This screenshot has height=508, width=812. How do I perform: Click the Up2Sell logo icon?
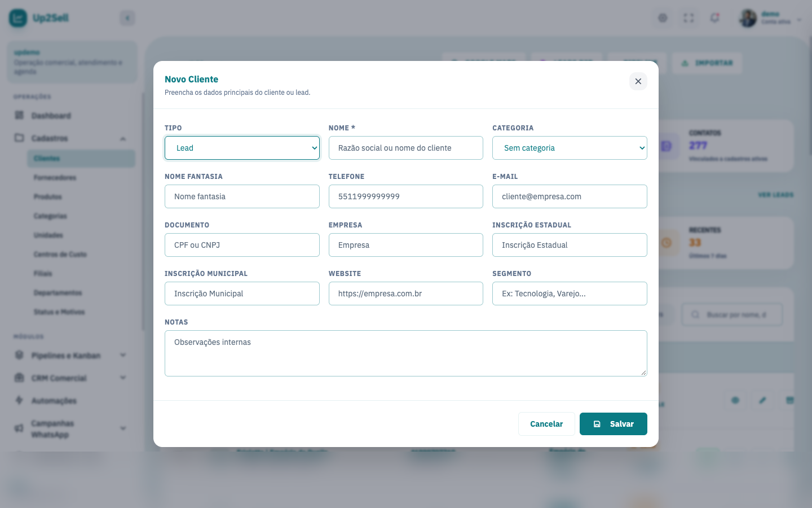[18, 18]
